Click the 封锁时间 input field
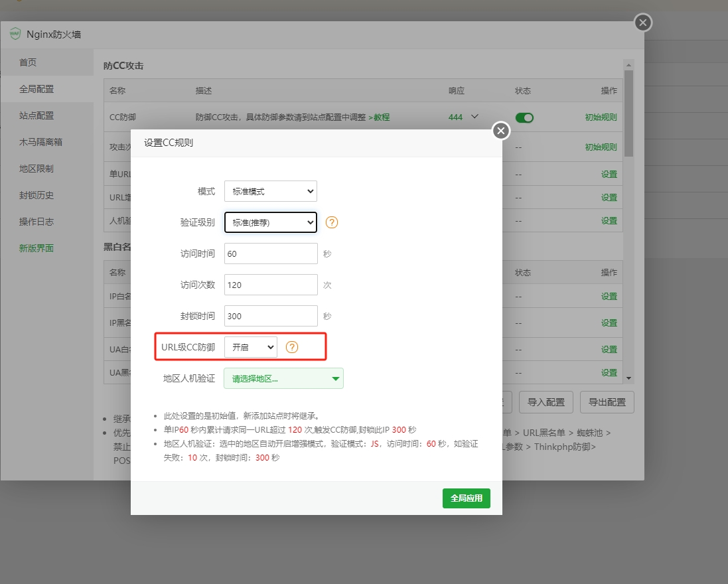 (271, 316)
